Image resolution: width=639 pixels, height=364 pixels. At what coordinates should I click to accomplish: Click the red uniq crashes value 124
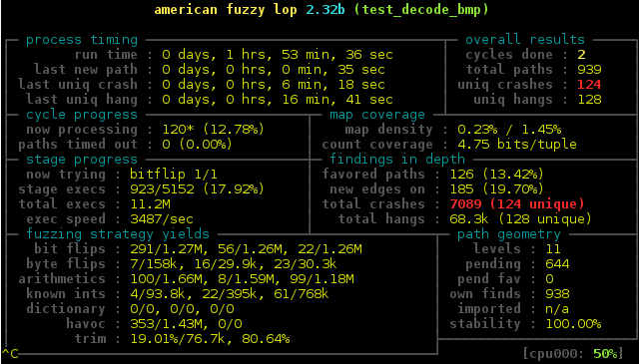point(589,85)
